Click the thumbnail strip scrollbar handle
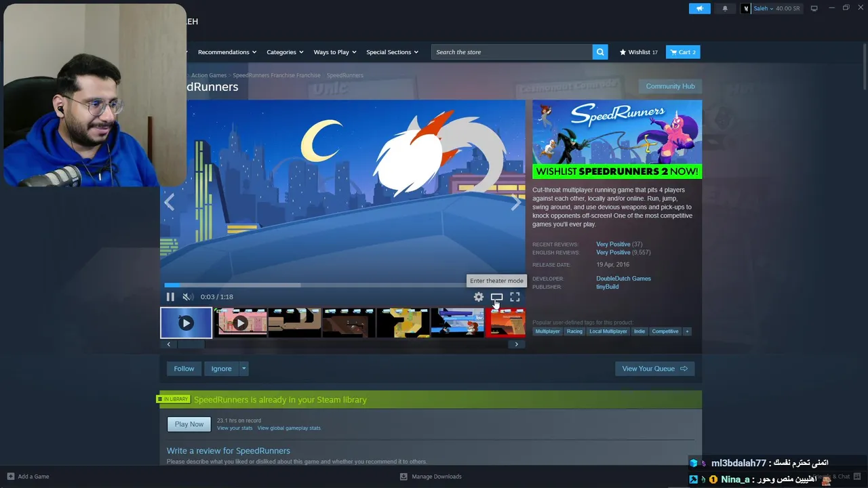Image resolution: width=868 pixels, height=488 pixels. 191,344
